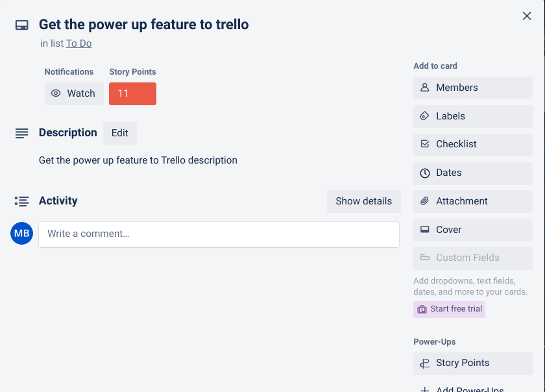Open the Dates picker
Image resolution: width=545 pixels, height=392 pixels.
(x=473, y=173)
